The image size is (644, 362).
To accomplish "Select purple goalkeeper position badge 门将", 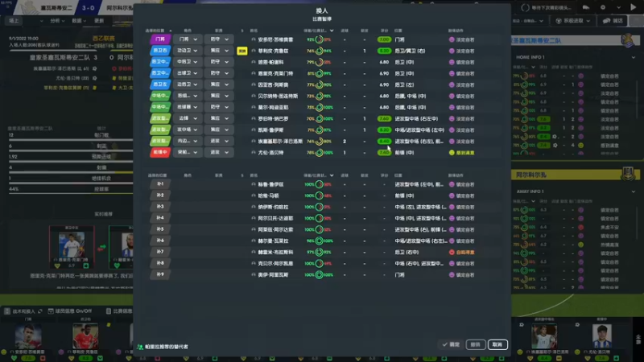I will click(159, 39).
